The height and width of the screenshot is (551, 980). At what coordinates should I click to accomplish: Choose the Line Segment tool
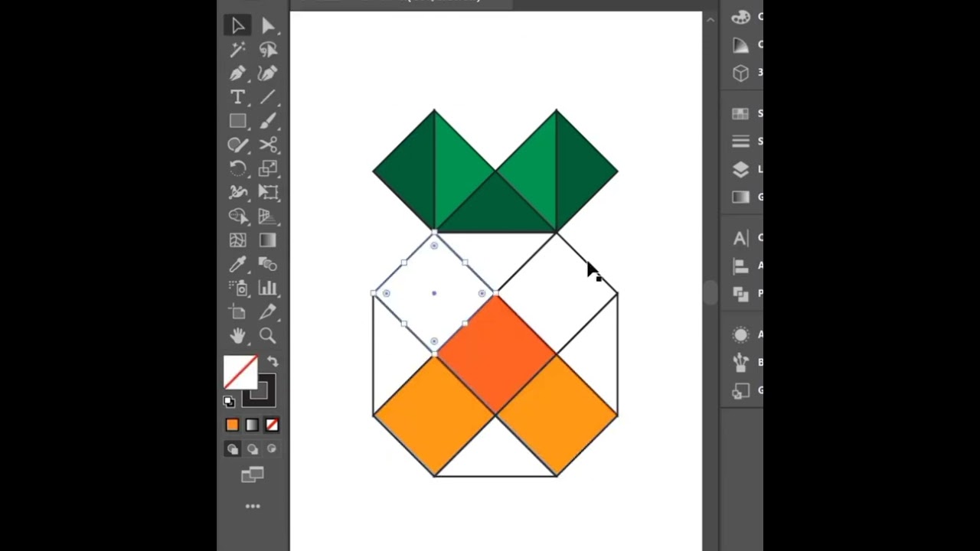267,97
